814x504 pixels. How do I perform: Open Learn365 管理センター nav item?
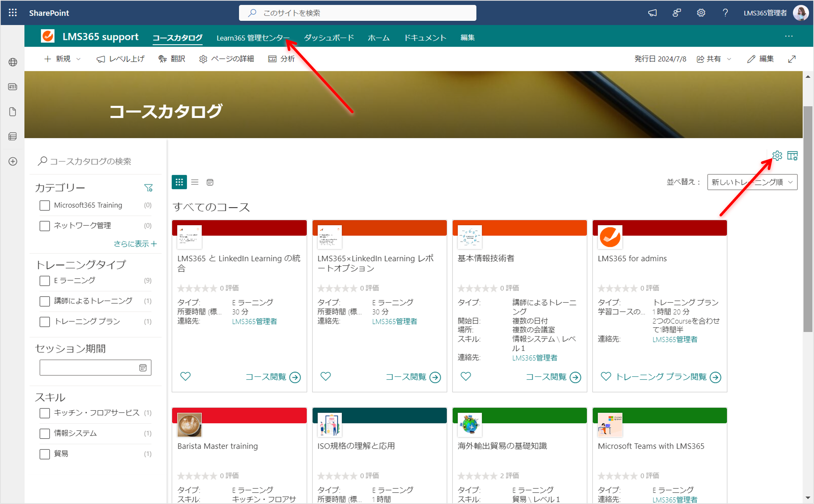253,38
